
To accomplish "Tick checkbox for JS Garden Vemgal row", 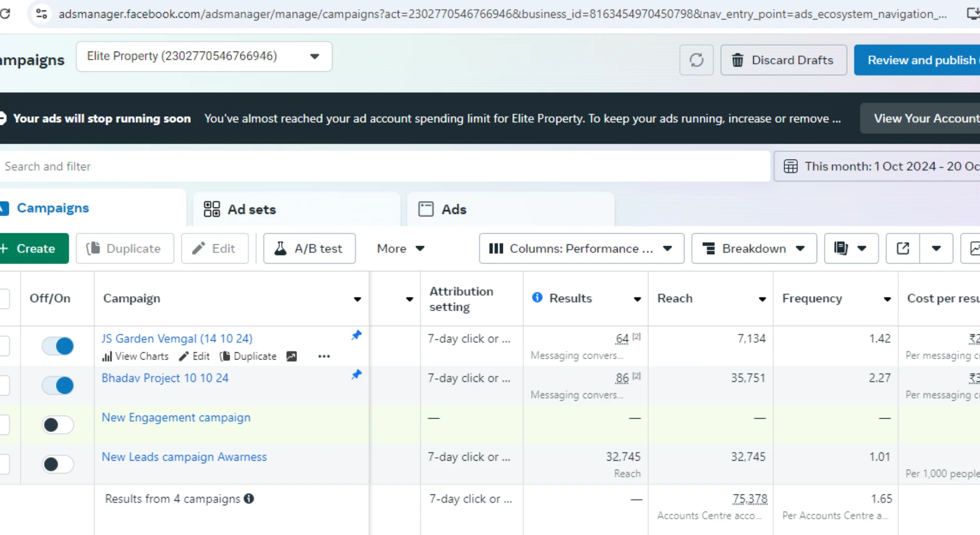I will [4, 346].
